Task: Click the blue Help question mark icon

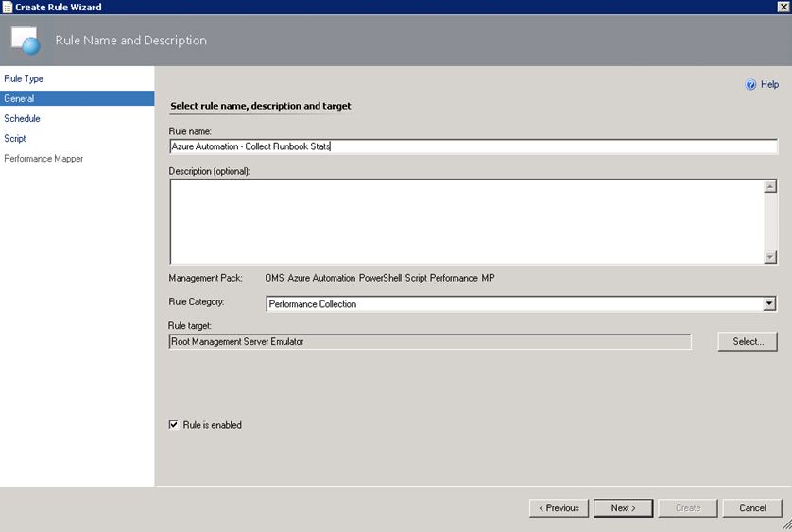Action: pyautogui.click(x=751, y=84)
